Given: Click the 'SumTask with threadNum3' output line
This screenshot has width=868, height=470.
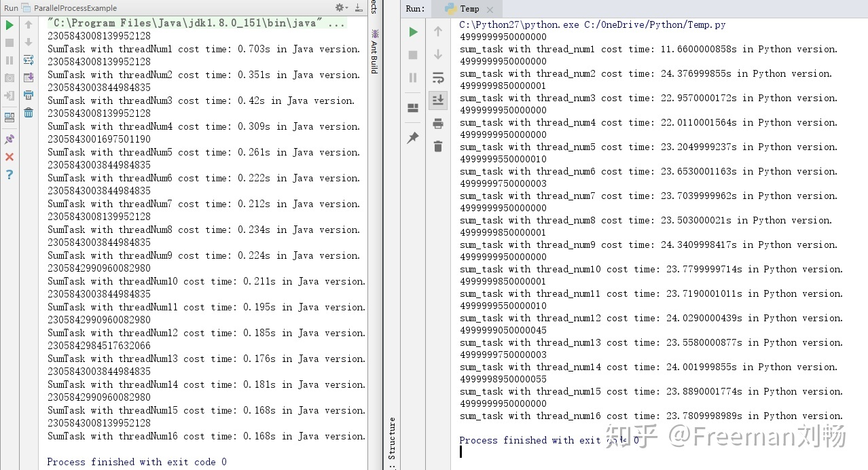Looking at the screenshot, I should [x=201, y=101].
